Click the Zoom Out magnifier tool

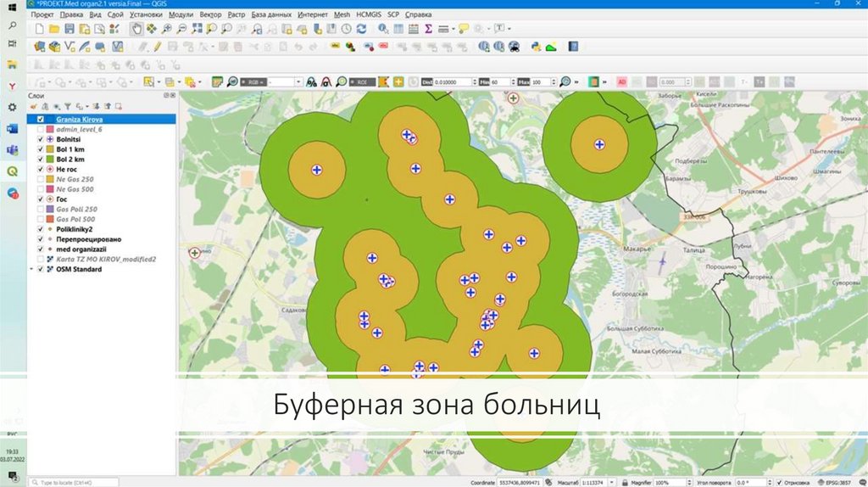pyautogui.click(x=181, y=29)
